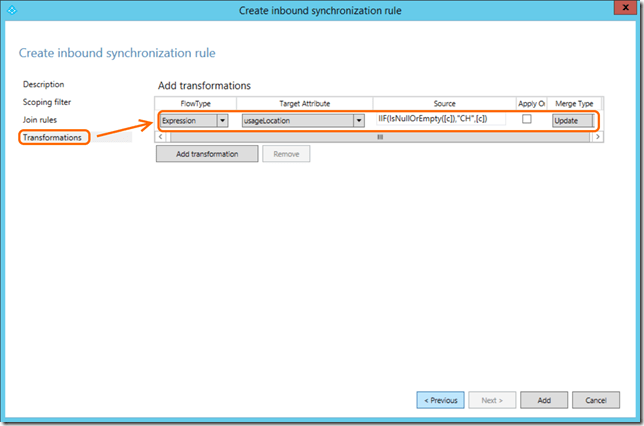Image resolution: width=644 pixels, height=426 pixels.
Task: Expand the usageLocation target attribute dropdown
Action: coord(358,120)
